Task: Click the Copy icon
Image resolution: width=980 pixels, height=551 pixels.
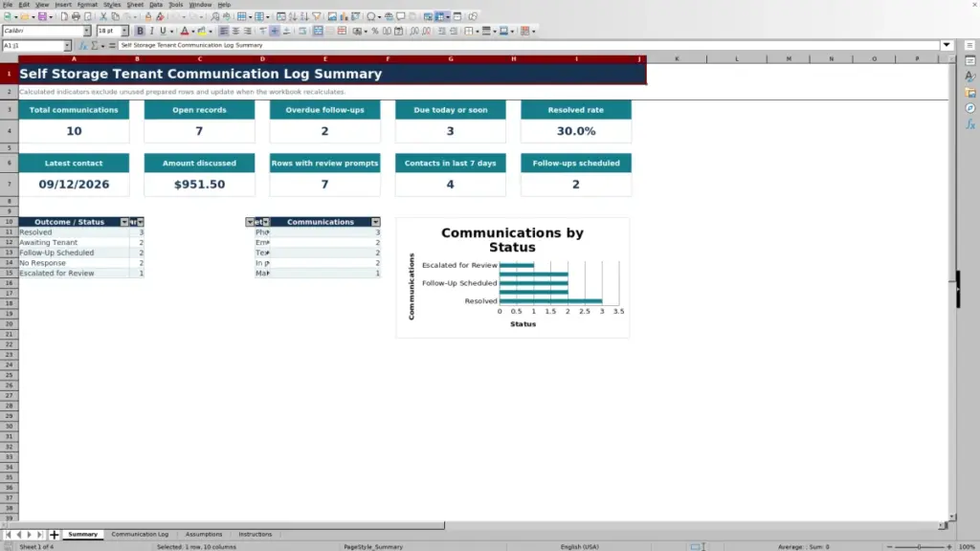Action: (116, 16)
